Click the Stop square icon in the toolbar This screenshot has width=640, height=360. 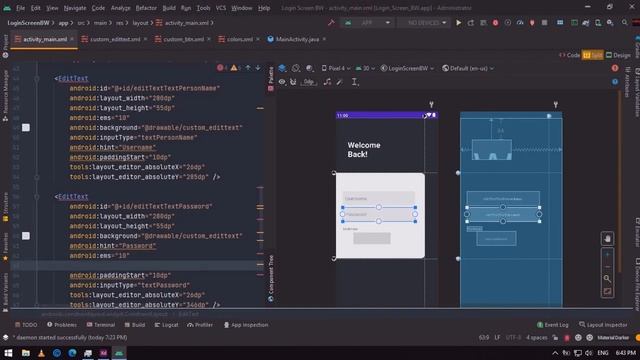[x=544, y=23]
